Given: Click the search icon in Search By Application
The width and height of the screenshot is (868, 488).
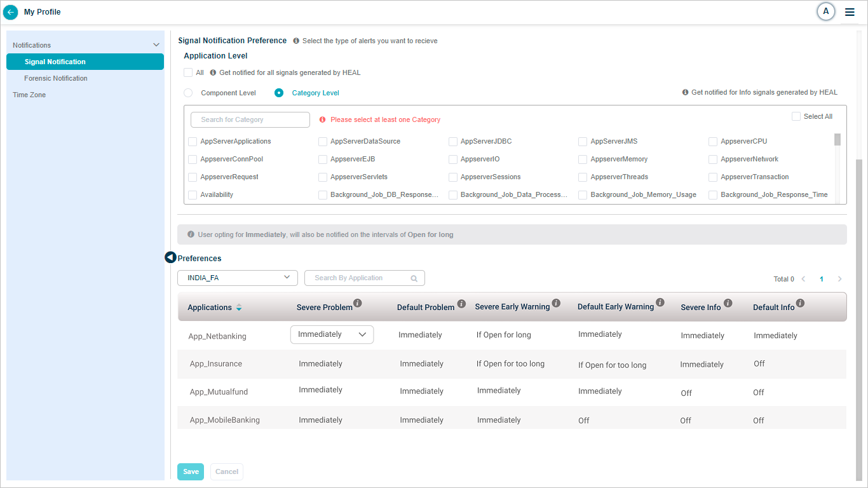Looking at the screenshot, I should (x=414, y=278).
